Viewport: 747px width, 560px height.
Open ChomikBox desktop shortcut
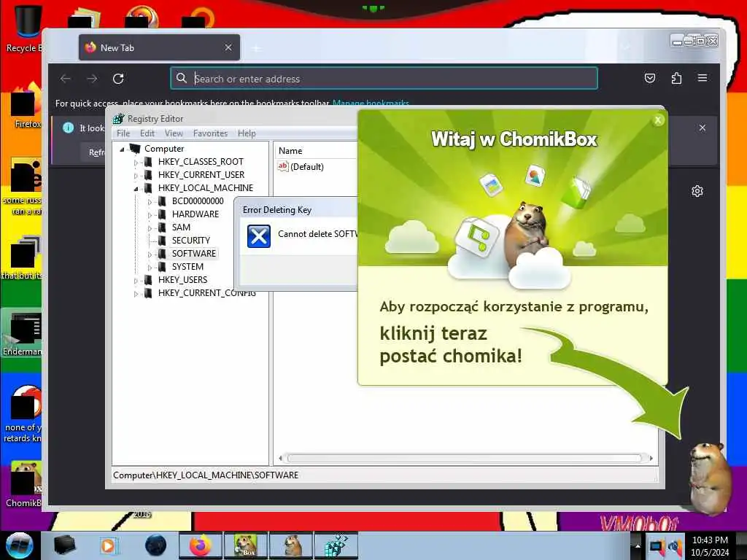pyautogui.click(x=24, y=483)
